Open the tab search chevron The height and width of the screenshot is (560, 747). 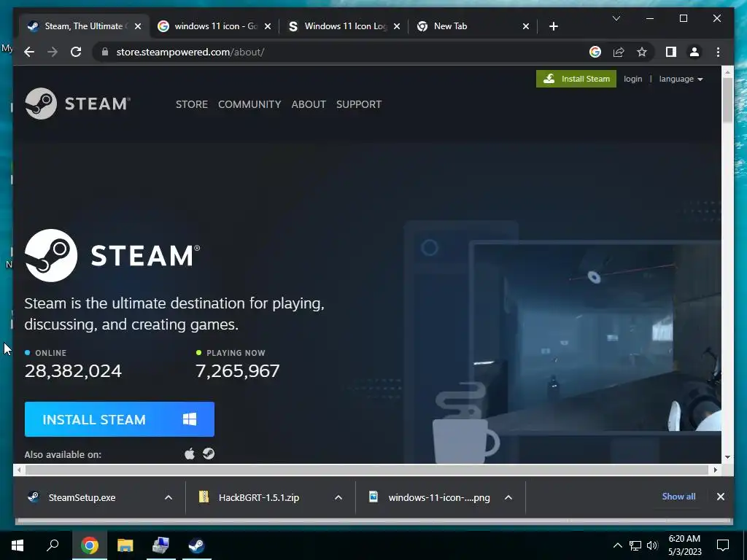(616, 18)
